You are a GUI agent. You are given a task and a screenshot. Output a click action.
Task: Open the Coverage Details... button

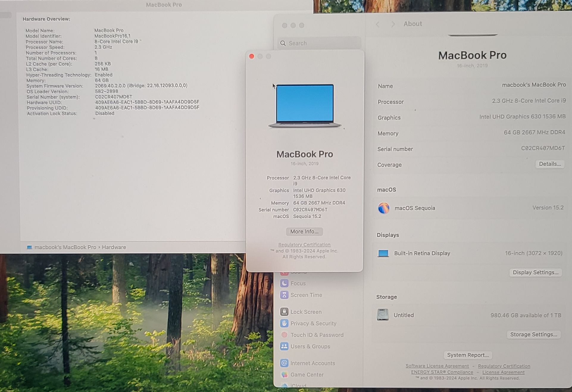[x=550, y=164]
